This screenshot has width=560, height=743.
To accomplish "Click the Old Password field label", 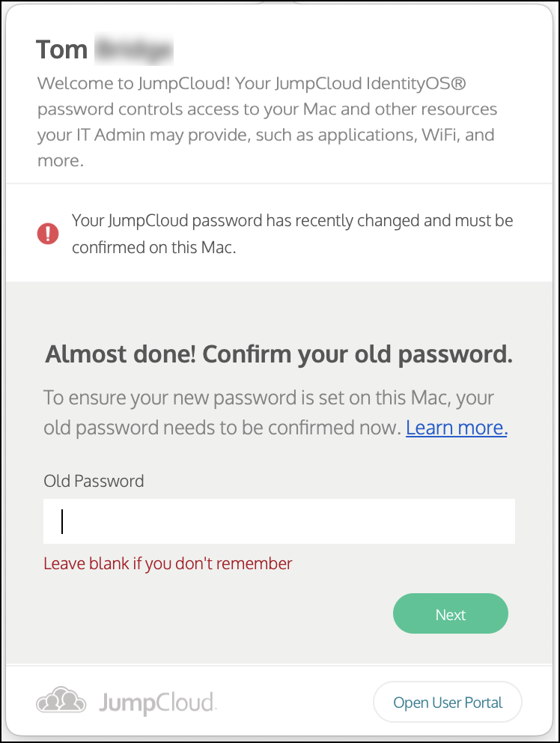I will 94,481.
